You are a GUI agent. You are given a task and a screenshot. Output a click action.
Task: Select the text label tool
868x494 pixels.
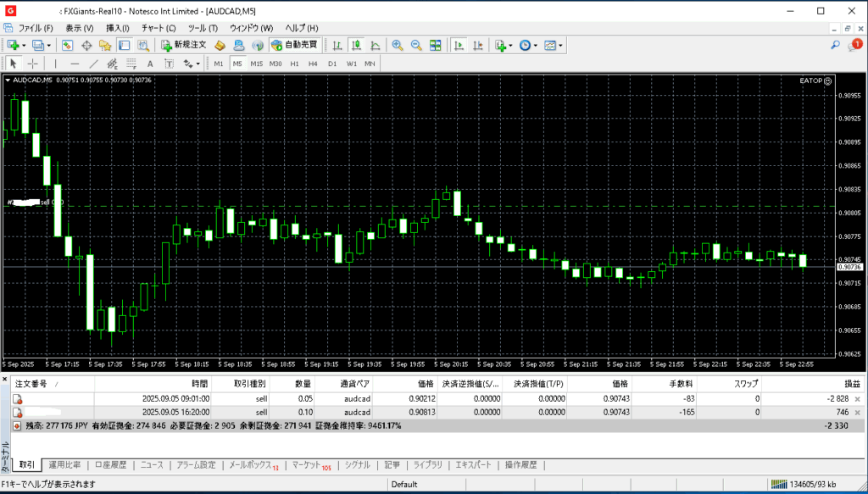coord(150,64)
